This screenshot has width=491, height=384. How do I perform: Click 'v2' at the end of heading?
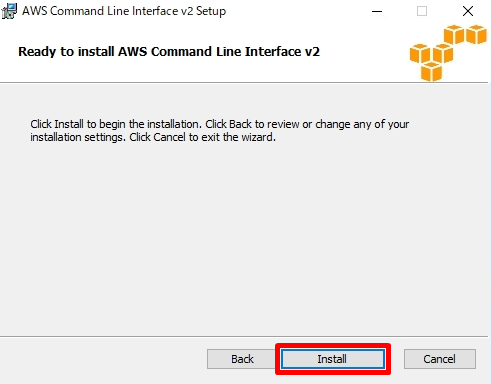click(312, 52)
